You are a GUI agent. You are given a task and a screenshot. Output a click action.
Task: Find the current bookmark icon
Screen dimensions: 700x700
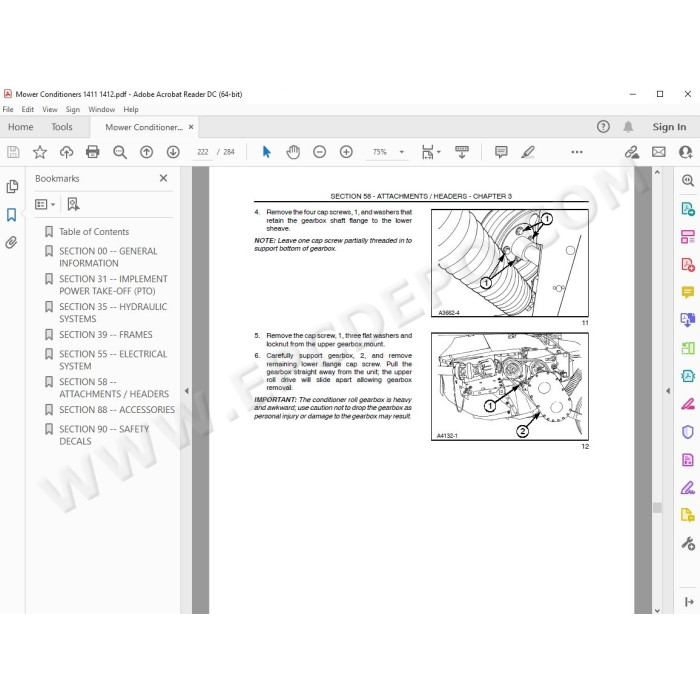[x=73, y=204]
